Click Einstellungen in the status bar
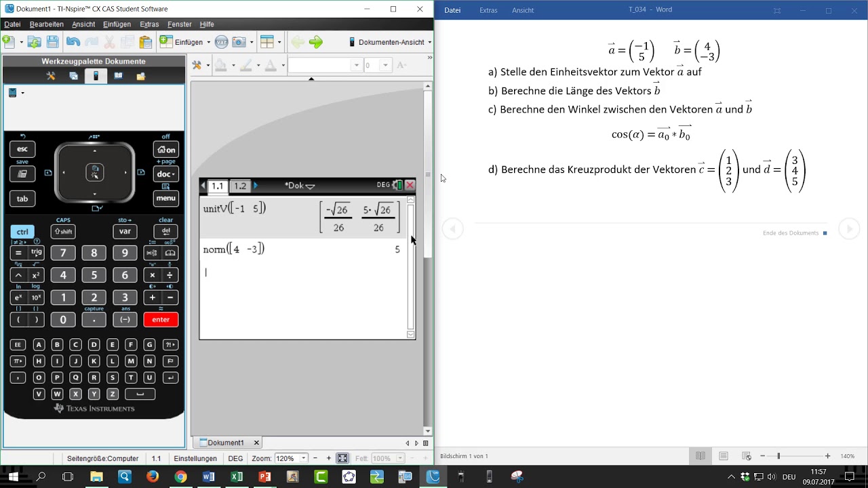 pos(195,458)
